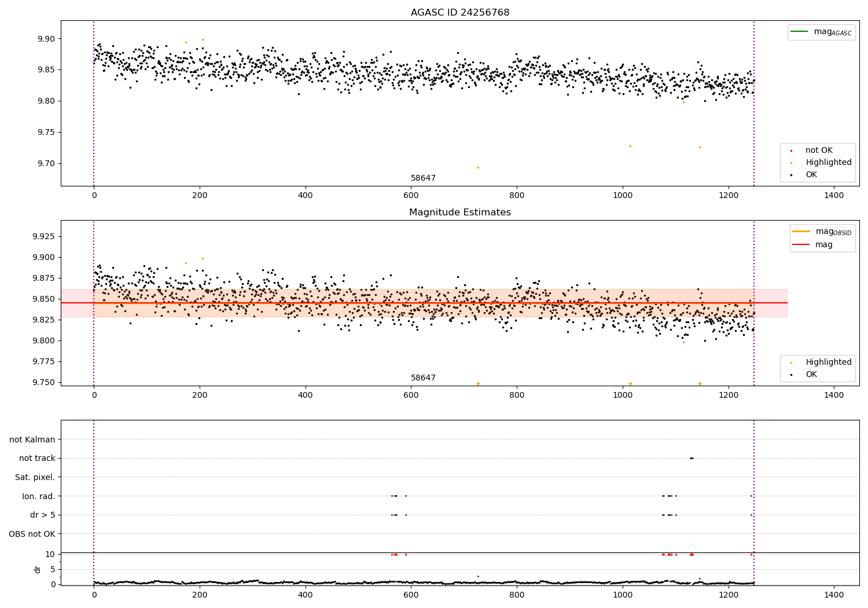Click the "not Kalman" row label
Screen dimensions: 868x608
click(32, 440)
